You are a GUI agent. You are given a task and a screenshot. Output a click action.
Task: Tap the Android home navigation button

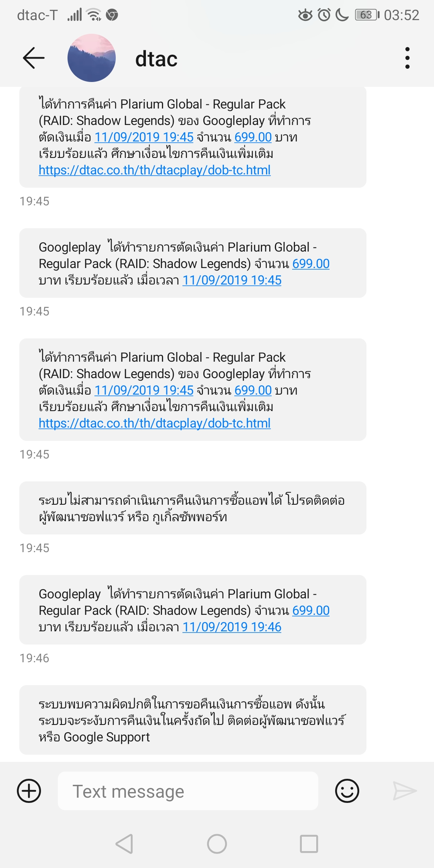217,844
